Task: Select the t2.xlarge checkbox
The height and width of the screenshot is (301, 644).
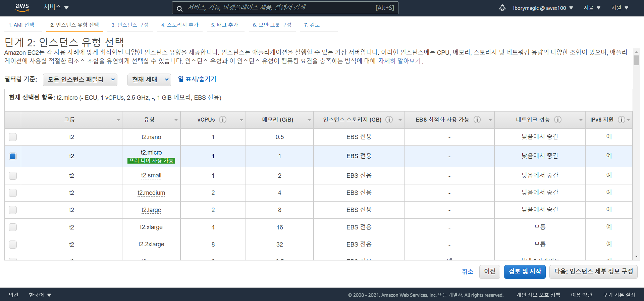Action: pyautogui.click(x=13, y=227)
